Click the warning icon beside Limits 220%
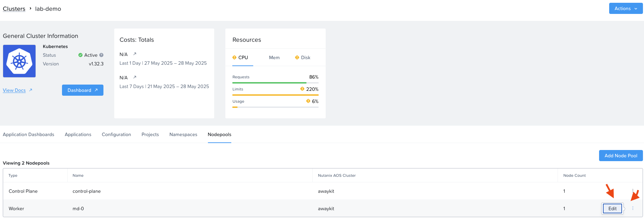The width and height of the screenshot is (644, 221). tap(302, 89)
